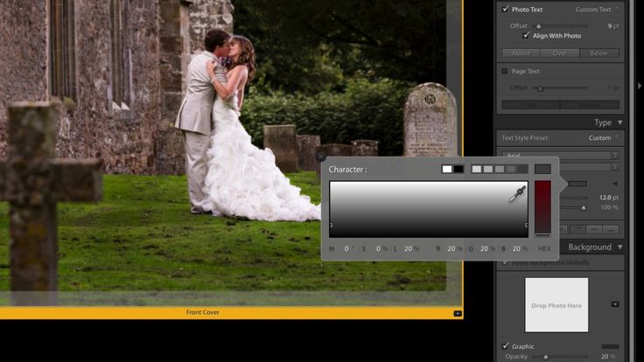Collapse the Type panel
644x362 pixels.
tap(620, 122)
